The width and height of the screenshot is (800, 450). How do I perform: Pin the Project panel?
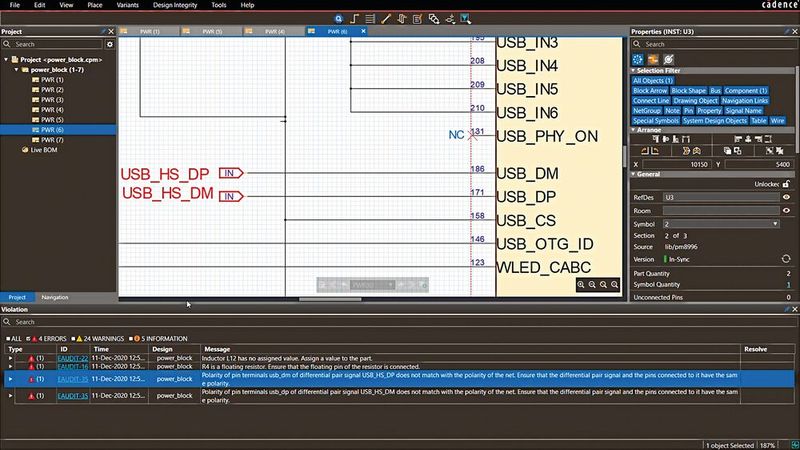point(103,32)
